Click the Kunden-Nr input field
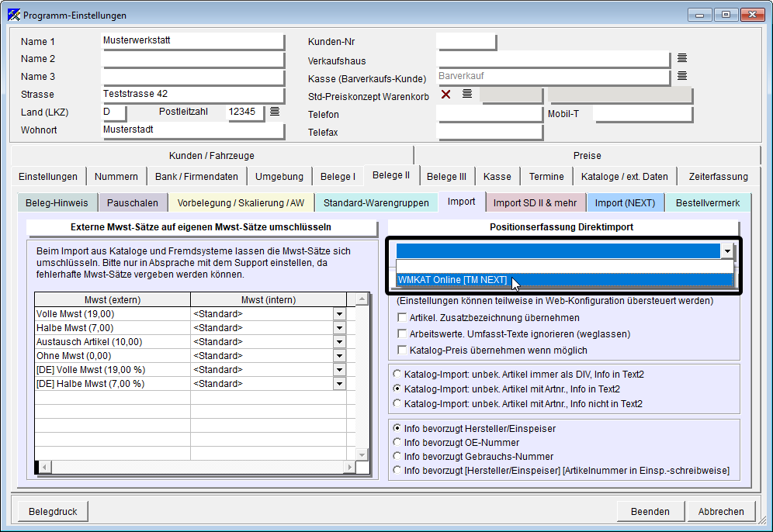Image resolution: width=773 pixels, height=532 pixels. 466,41
